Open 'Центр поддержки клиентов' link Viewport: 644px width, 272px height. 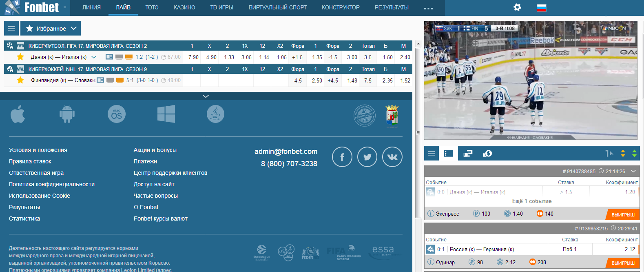[x=170, y=173]
